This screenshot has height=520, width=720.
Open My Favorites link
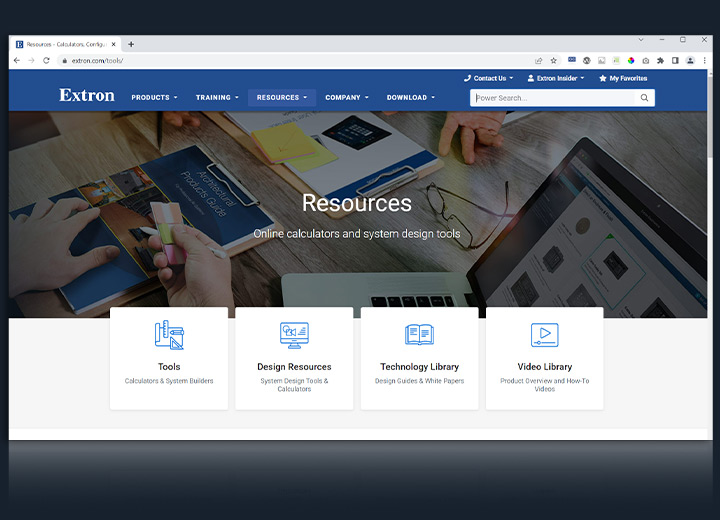click(x=623, y=78)
